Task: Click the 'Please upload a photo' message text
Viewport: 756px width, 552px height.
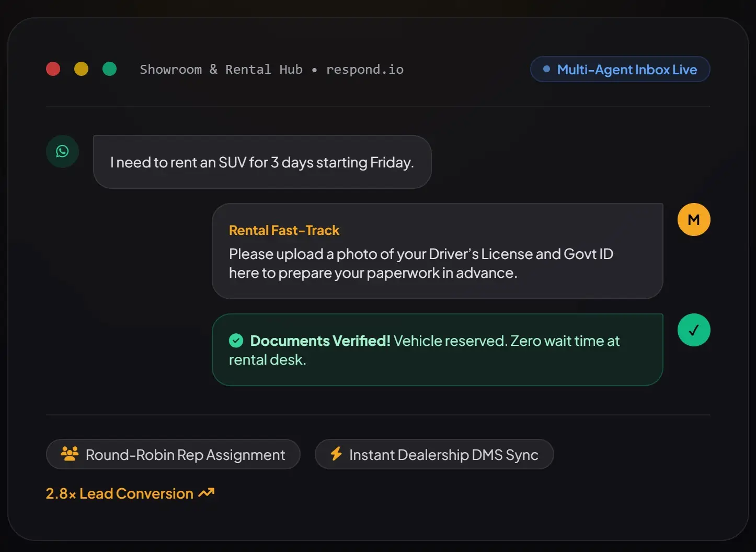Action: pyautogui.click(x=421, y=263)
